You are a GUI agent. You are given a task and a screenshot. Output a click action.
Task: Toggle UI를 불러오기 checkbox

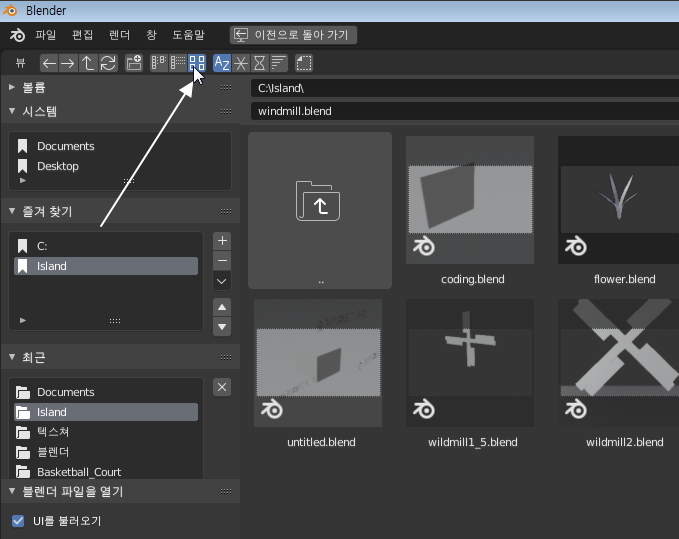pos(18,521)
